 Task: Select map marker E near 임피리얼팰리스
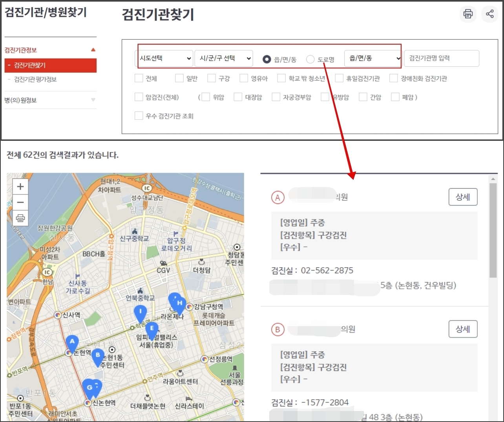(x=152, y=327)
